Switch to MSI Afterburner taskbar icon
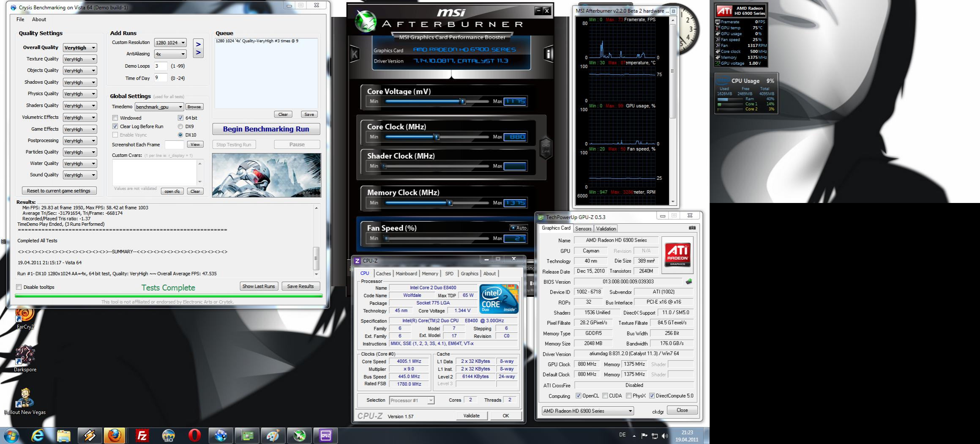This screenshot has height=444, width=980. [299, 436]
